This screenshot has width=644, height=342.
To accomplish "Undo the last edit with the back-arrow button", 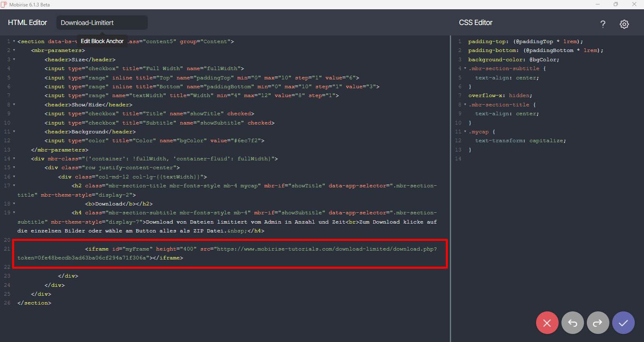I will pyautogui.click(x=572, y=323).
